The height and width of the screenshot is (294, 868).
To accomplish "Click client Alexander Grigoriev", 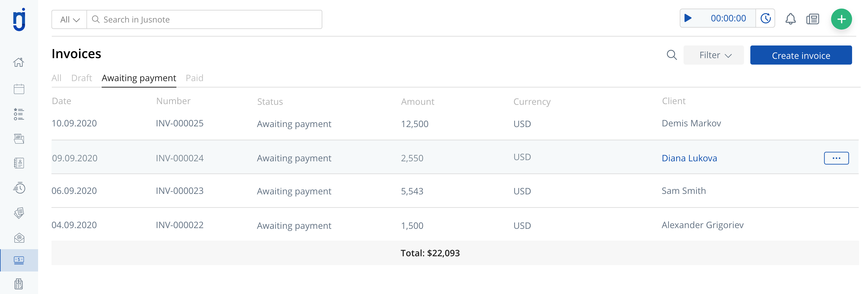I will coord(702,225).
